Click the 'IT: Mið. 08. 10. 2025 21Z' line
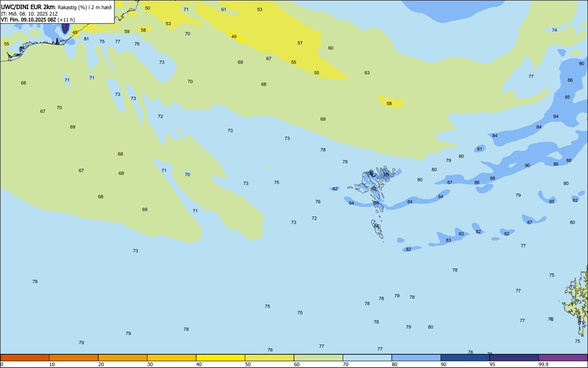Viewport: 588px width, 368px height. 29,14
